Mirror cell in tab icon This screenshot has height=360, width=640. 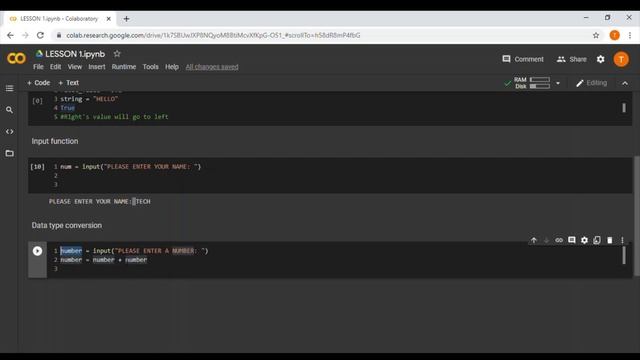597,240
